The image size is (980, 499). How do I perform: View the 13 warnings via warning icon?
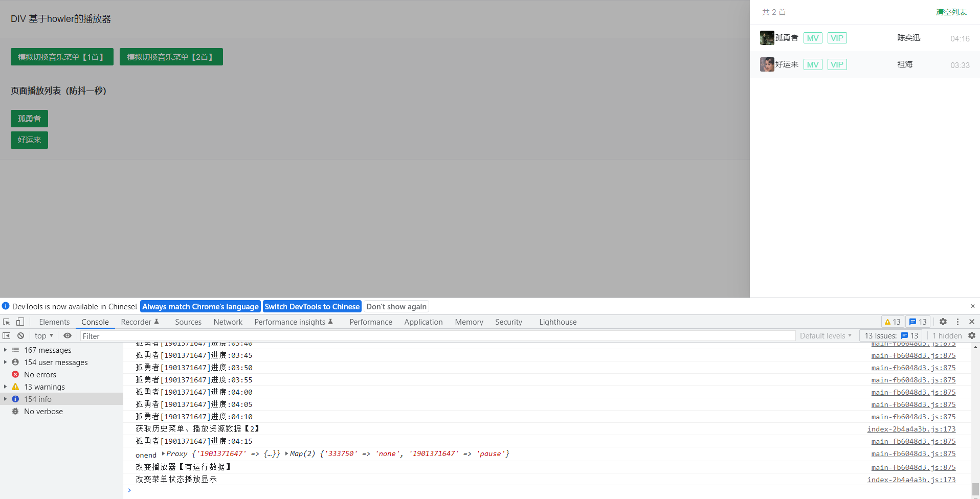[893, 322]
